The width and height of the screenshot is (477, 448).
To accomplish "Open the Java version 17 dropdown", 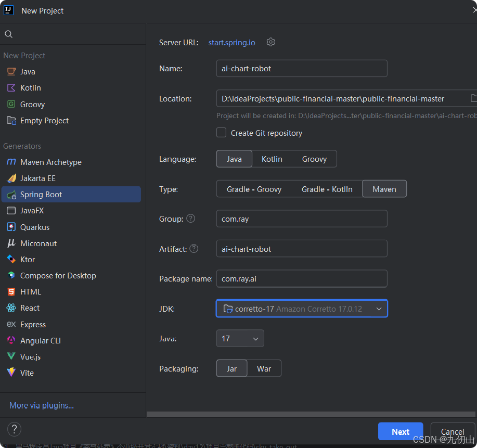I will 240,338.
